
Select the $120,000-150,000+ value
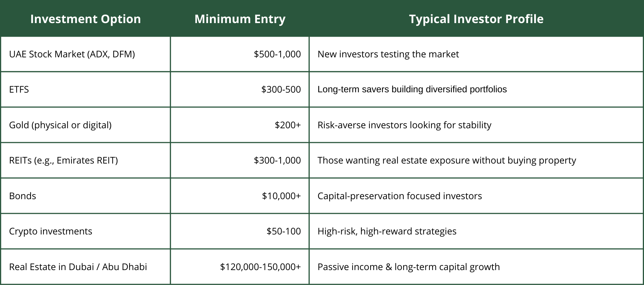[x=260, y=267]
